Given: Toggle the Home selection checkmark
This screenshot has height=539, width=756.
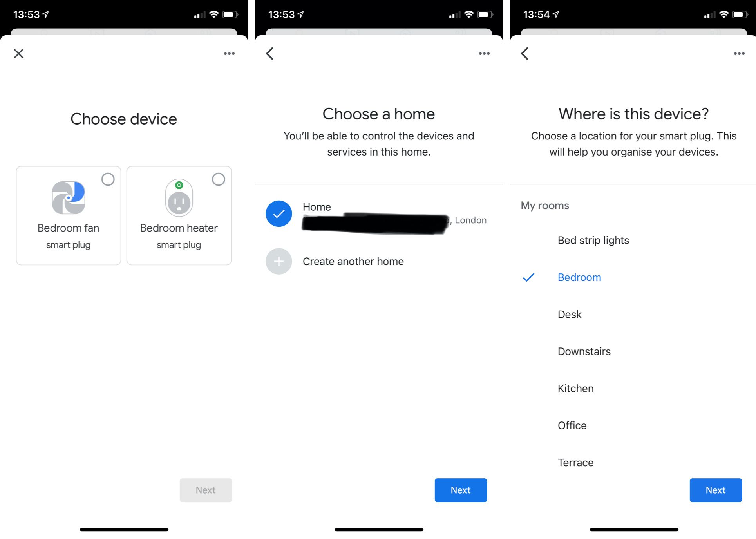Looking at the screenshot, I should tap(278, 213).
